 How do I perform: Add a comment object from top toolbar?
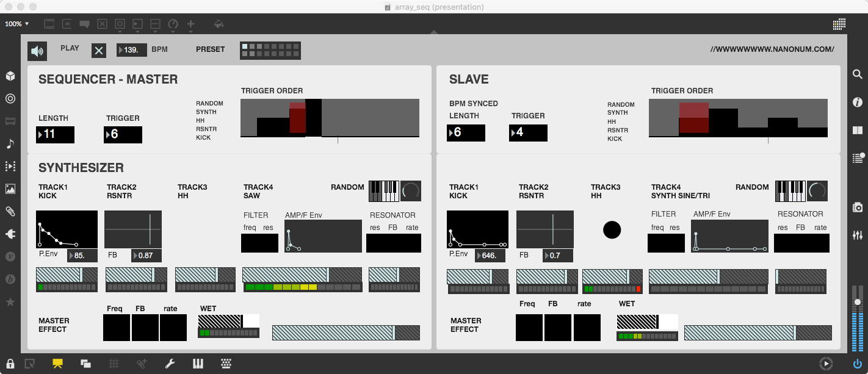click(85, 24)
